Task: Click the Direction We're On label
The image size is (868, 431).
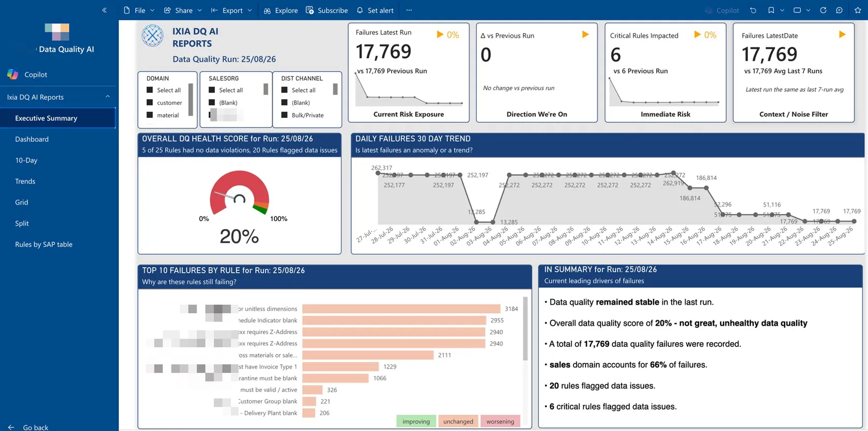Action: pos(537,114)
